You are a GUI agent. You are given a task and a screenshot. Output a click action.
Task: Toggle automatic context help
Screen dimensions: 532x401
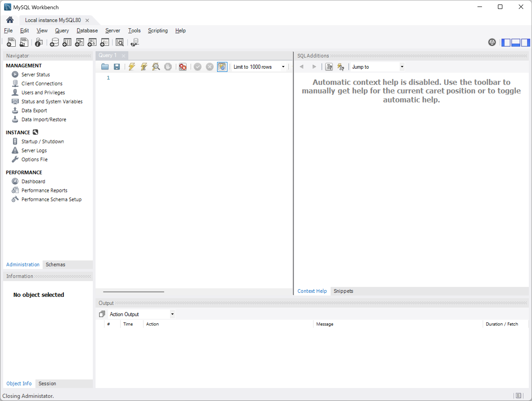341,67
